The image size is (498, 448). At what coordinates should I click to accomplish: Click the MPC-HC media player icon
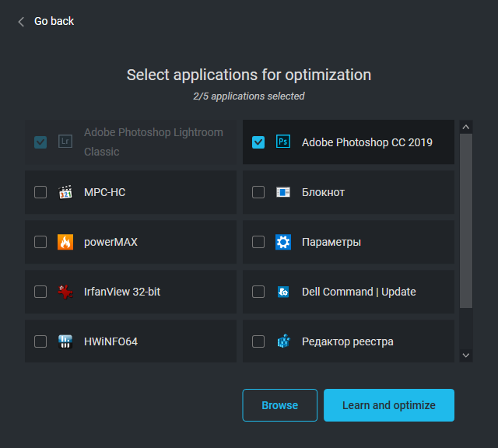click(x=65, y=192)
